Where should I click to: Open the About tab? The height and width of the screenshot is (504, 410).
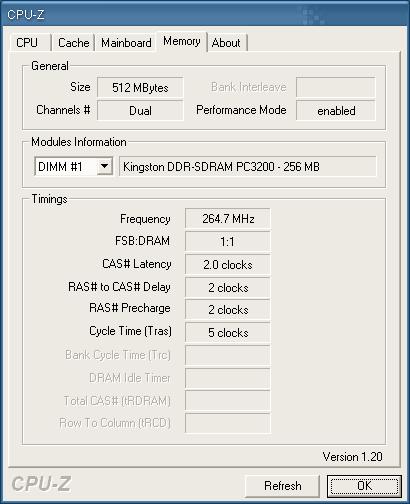coord(226,43)
